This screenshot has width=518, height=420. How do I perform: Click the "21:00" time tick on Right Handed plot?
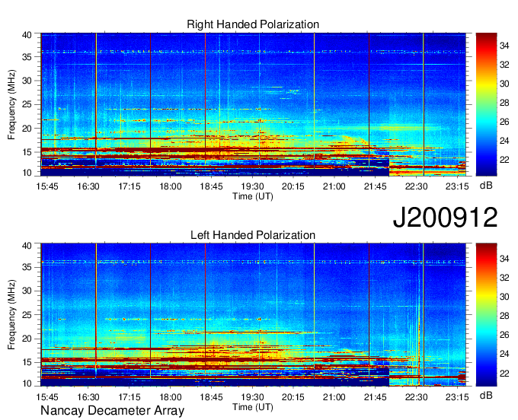tap(334, 186)
